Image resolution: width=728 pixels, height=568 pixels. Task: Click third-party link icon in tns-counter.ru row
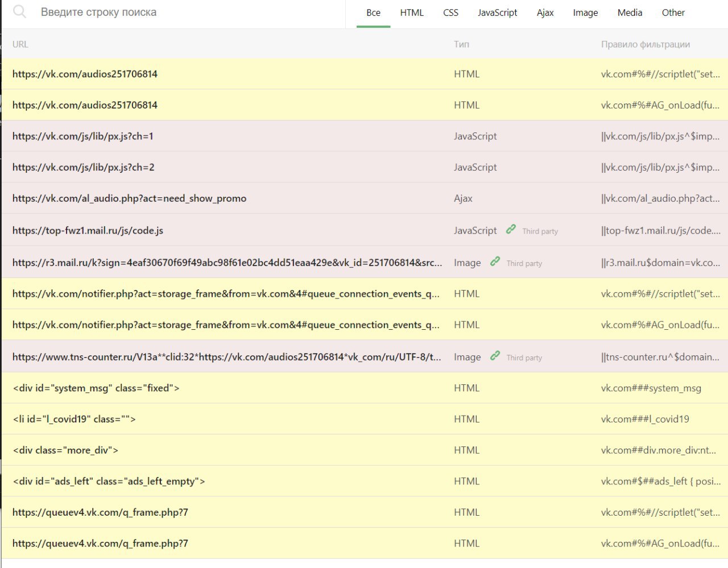[495, 356]
